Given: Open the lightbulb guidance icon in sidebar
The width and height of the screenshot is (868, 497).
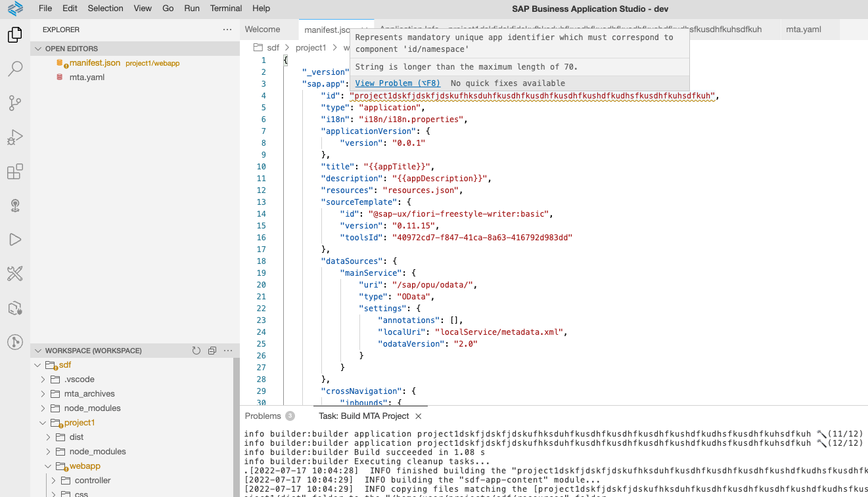Looking at the screenshot, I should pyautogui.click(x=15, y=205).
